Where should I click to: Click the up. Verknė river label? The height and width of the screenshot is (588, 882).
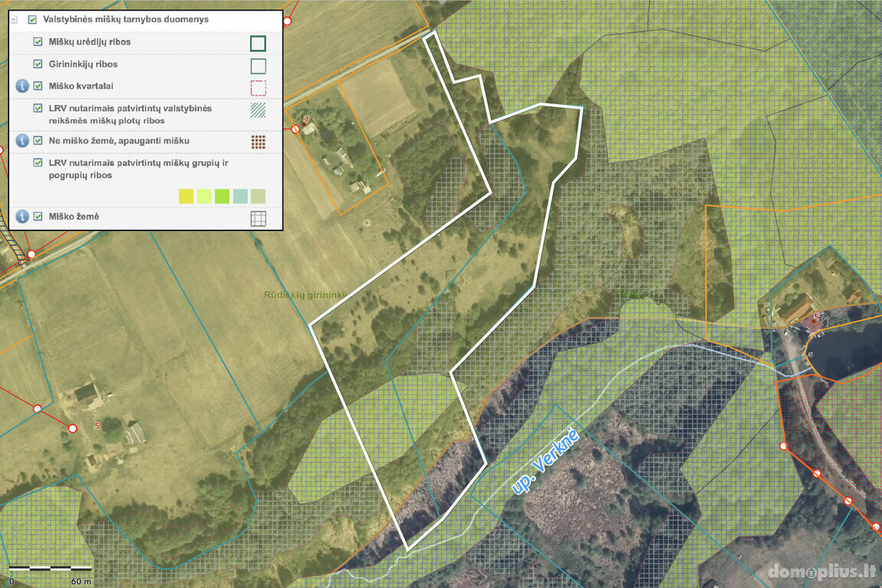(546, 461)
